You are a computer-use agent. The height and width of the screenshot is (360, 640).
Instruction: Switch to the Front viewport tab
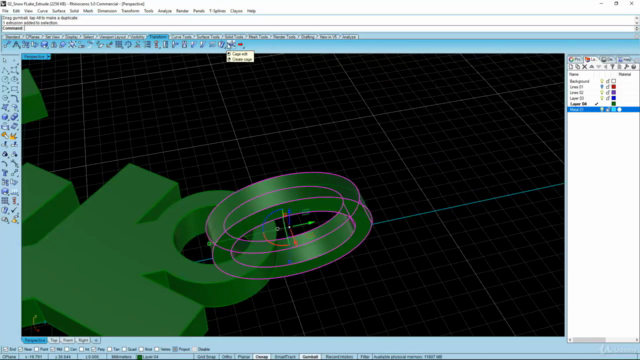(x=68, y=340)
